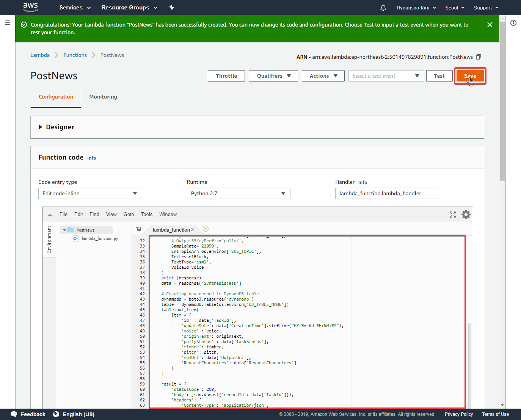Open code editor settings gear
Screen dimensions: 521x420
466,215
